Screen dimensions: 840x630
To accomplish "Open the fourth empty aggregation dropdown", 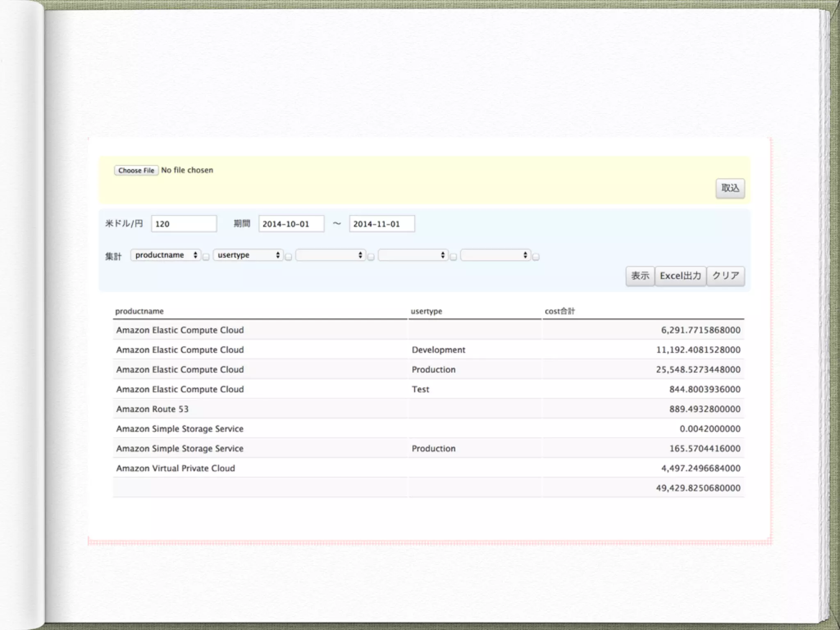I will pyautogui.click(x=413, y=255).
